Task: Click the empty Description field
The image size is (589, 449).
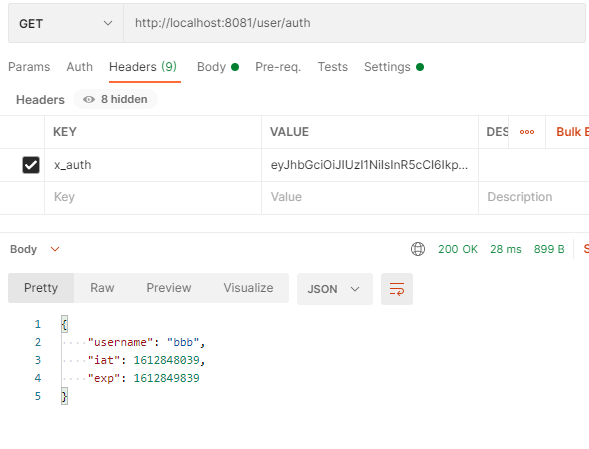Action: pos(534,197)
